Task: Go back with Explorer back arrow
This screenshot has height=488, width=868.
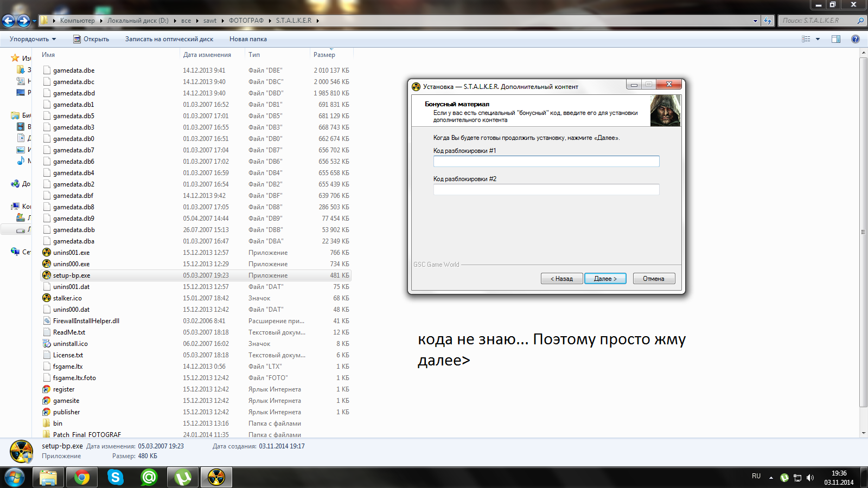Action: pos(9,21)
